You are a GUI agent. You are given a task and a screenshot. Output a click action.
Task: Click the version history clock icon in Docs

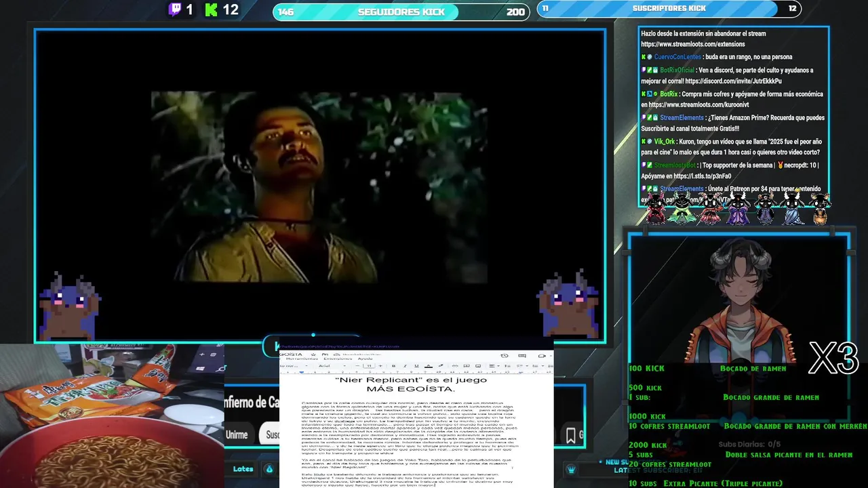505,356
